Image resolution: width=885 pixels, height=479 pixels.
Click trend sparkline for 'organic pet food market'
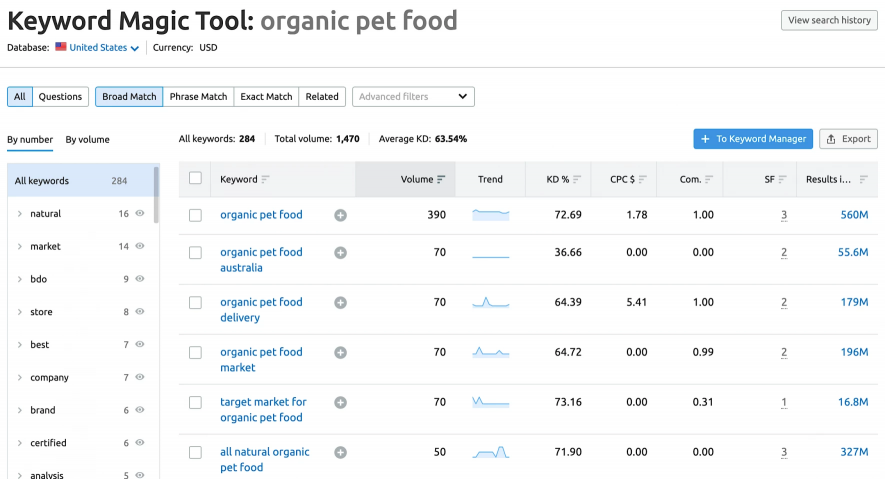coord(491,353)
